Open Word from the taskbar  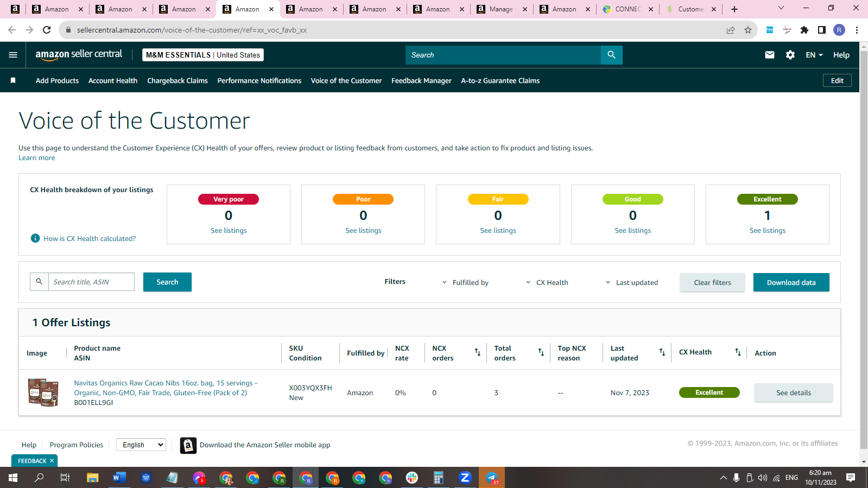click(x=119, y=478)
